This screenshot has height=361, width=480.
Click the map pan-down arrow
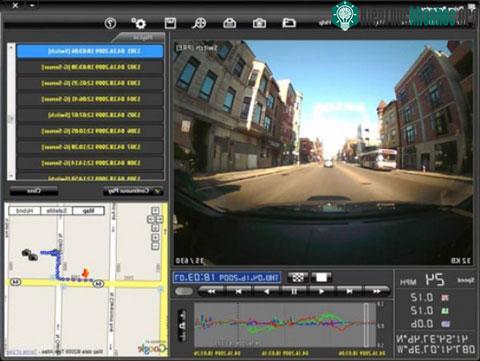(155, 228)
